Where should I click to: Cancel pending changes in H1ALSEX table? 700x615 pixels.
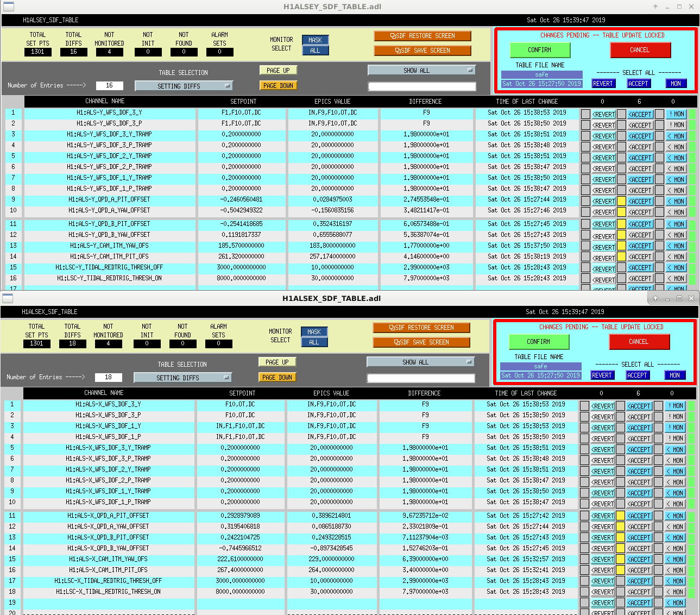pos(639,342)
